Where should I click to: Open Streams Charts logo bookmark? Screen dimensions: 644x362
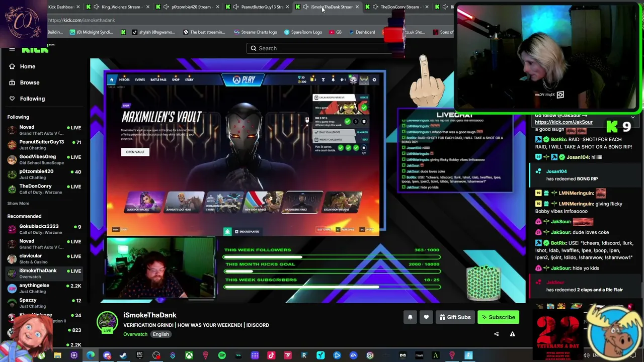click(256, 32)
